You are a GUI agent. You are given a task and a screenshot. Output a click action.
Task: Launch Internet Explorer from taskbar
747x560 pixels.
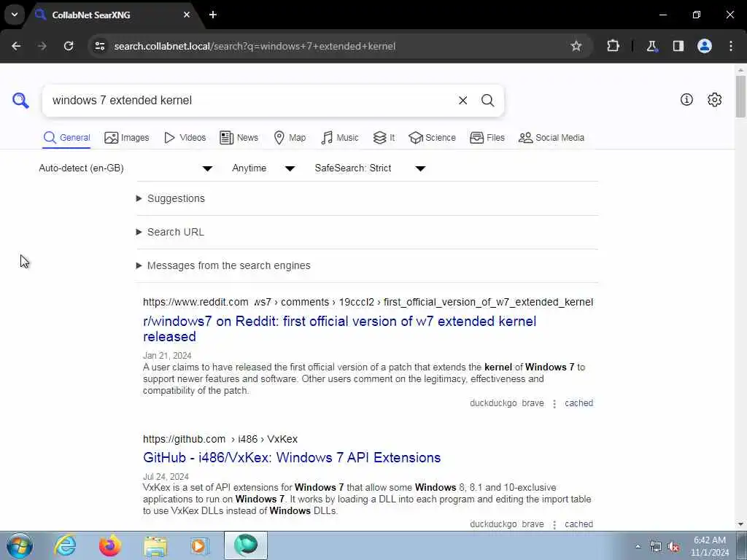click(x=65, y=545)
